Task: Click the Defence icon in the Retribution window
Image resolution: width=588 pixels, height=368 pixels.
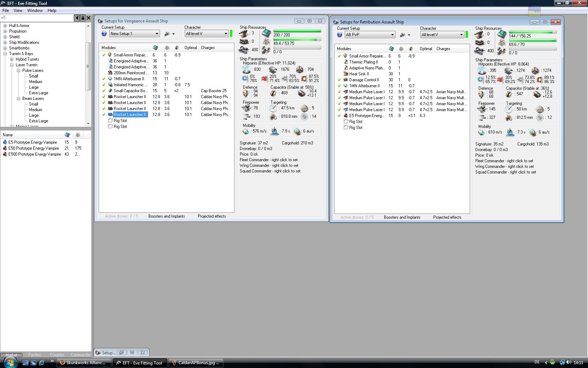Action: [481, 95]
